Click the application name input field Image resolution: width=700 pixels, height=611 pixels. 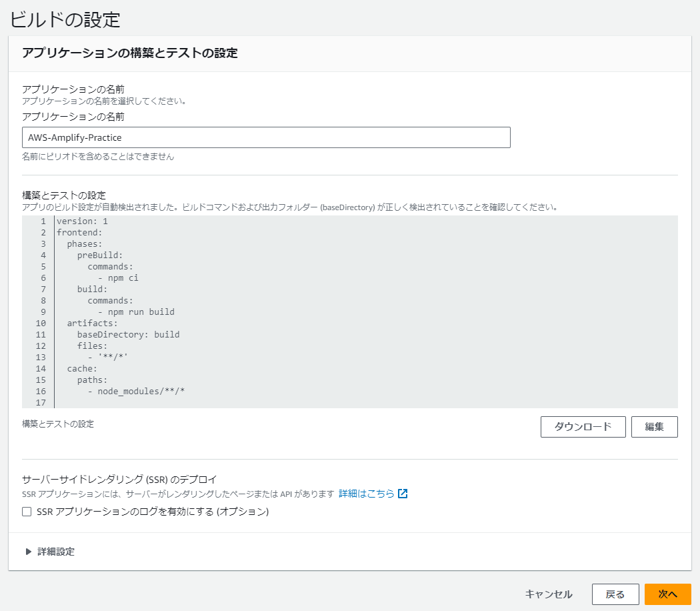266,137
